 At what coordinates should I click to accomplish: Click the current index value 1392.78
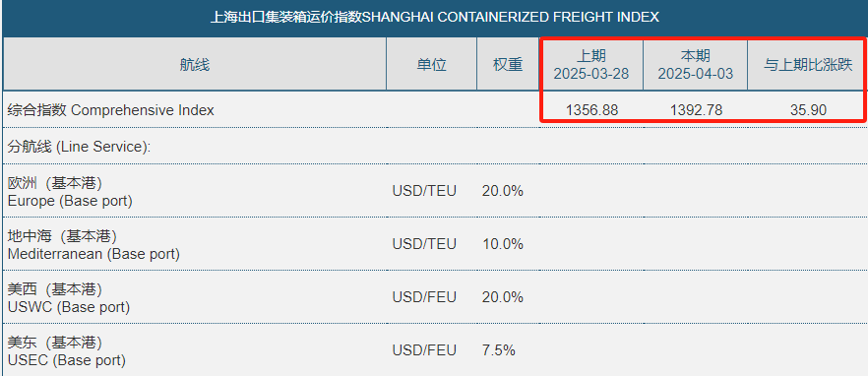[x=696, y=111]
